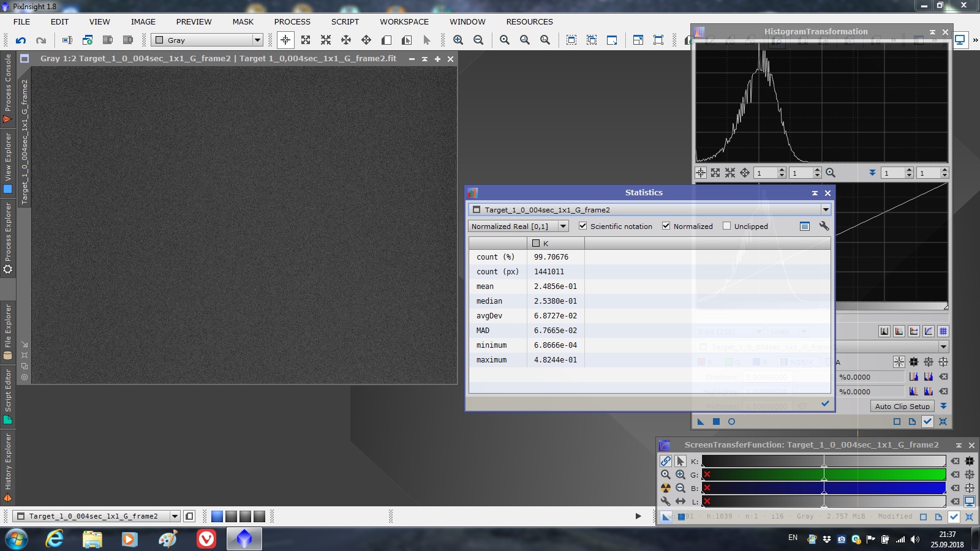Toggle linked RGB channels in ScreenTransferFunction
This screenshot has height=551, width=980.
click(x=666, y=461)
